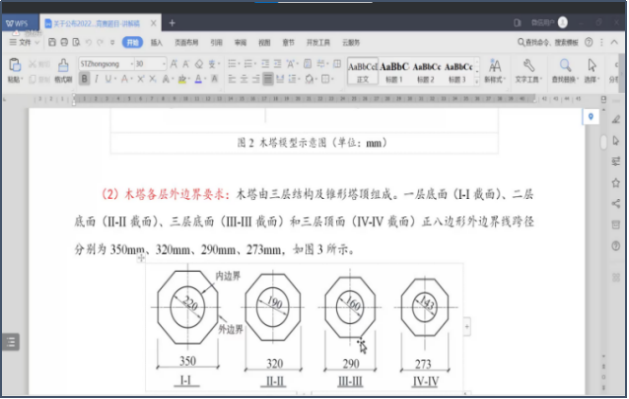This screenshot has width=629, height=399.
Task: Open navigation pane icon at left edge
Action: click(x=10, y=342)
